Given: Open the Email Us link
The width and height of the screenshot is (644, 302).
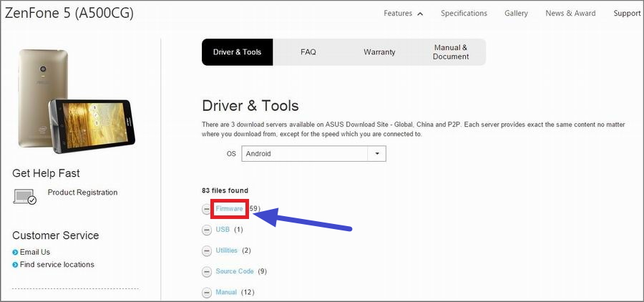Looking at the screenshot, I should click(35, 252).
